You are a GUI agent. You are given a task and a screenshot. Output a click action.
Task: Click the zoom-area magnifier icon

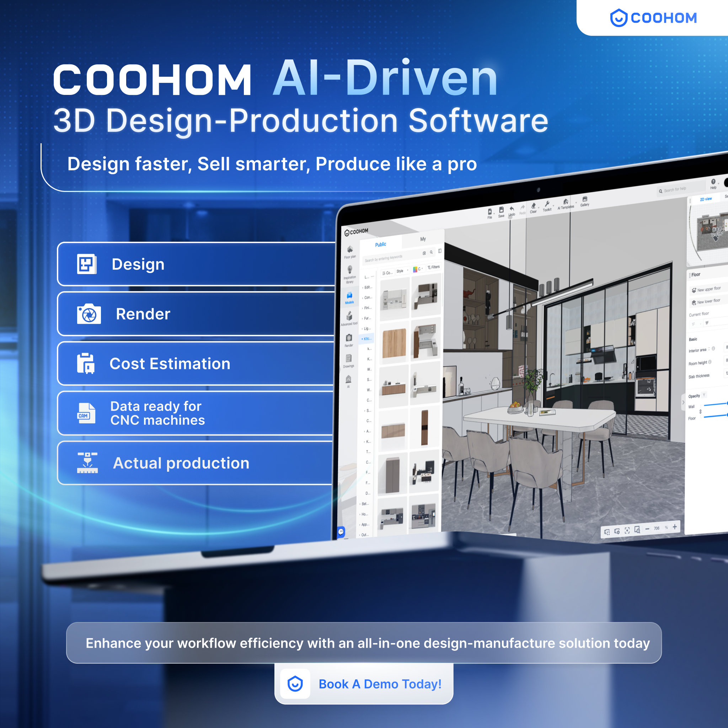point(637,530)
